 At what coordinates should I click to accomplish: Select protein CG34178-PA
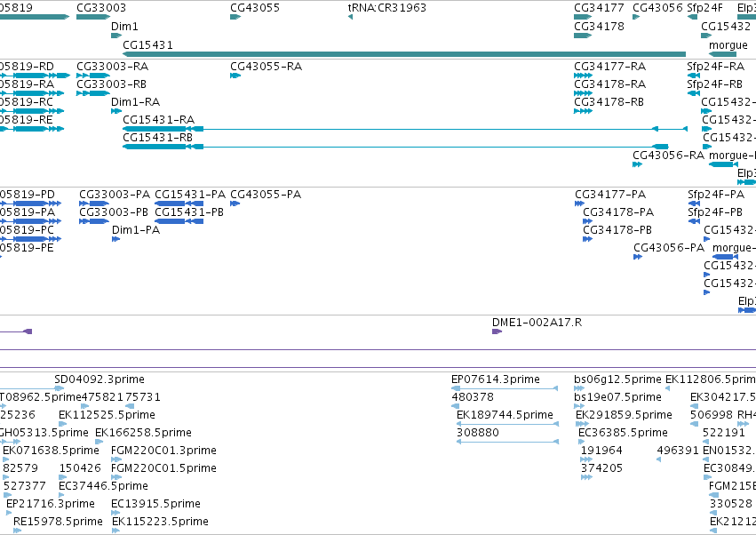coord(618,212)
